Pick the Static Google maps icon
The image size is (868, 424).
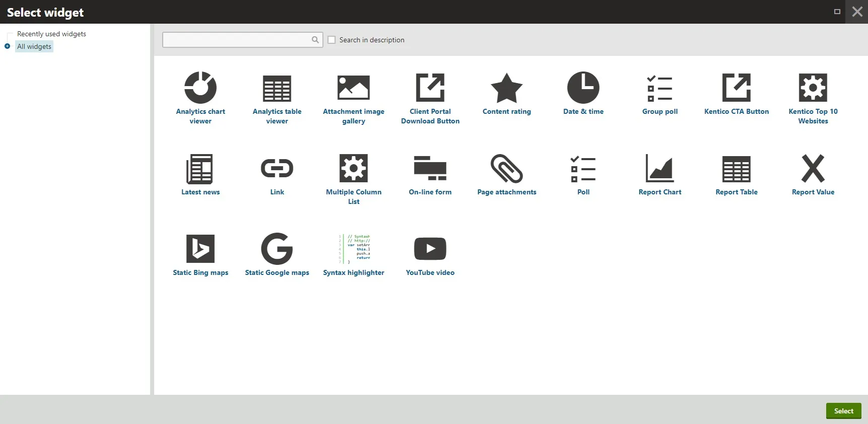coord(277,249)
